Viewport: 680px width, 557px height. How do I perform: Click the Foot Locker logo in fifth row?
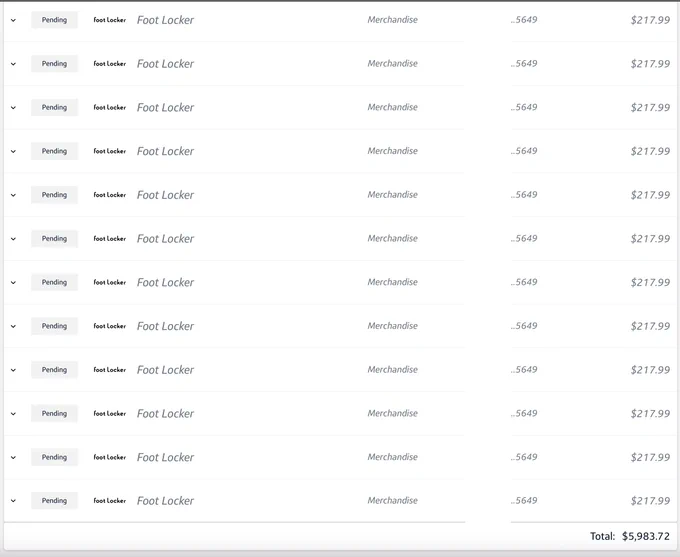tap(110, 195)
